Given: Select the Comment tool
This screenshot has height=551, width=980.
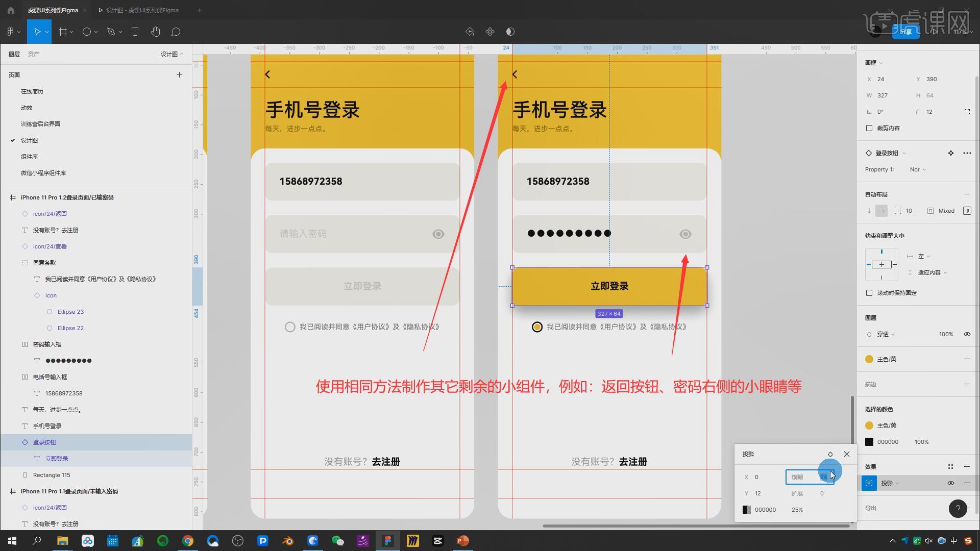Looking at the screenshot, I should point(176,32).
